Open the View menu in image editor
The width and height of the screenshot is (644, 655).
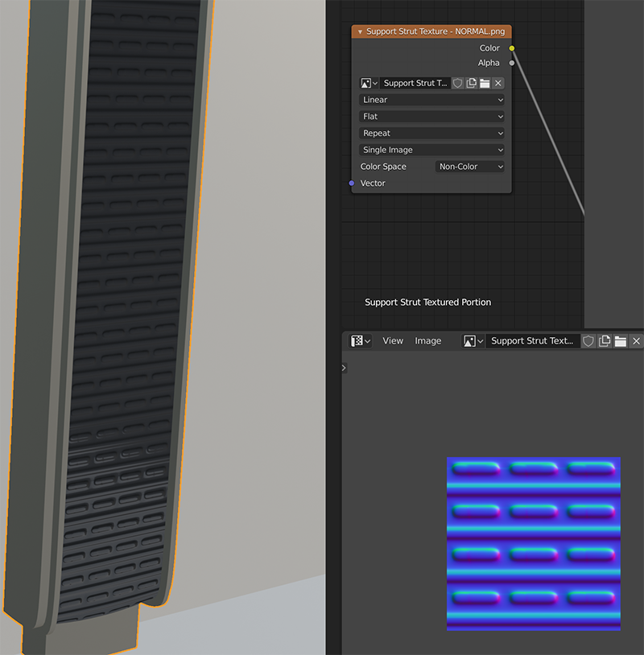[393, 341]
